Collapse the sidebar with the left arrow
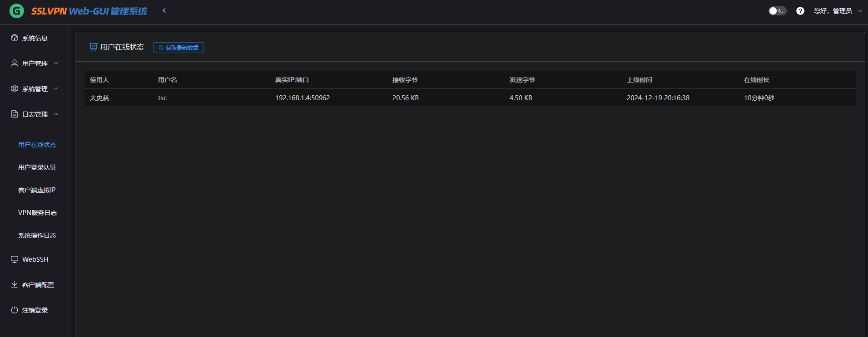The width and height of the screenshot is (868, 337). click(x=164, y=10)
